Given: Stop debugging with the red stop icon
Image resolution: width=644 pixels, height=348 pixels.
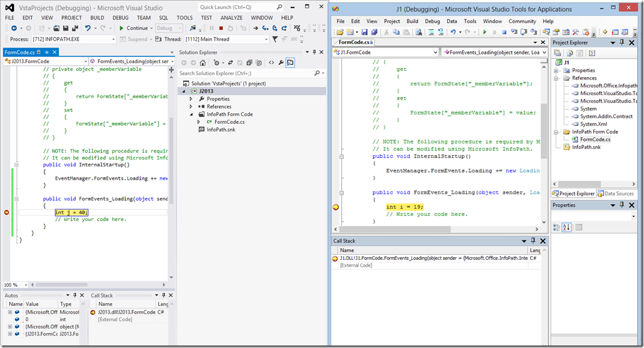Looking at the screenshot, I should click(x=221, y=28).
